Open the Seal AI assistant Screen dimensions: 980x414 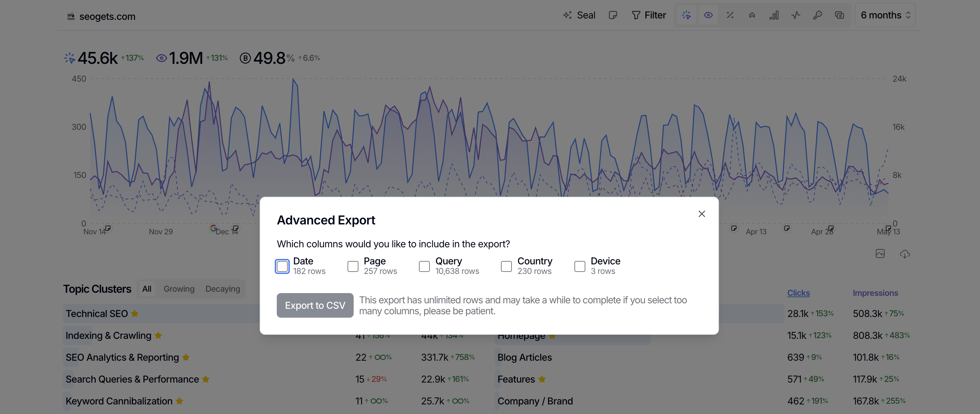coord(579,15)
